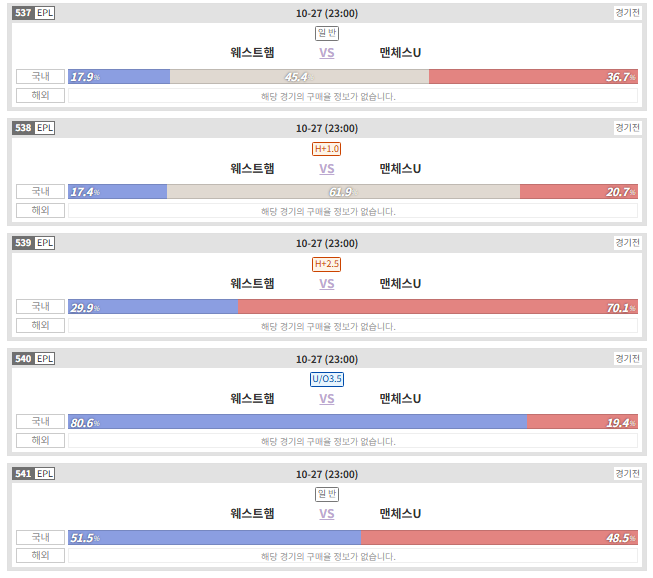Screen dimensions: 653x578
Task: Click the 경기전 status label of match 538
Action: (628, 128)
